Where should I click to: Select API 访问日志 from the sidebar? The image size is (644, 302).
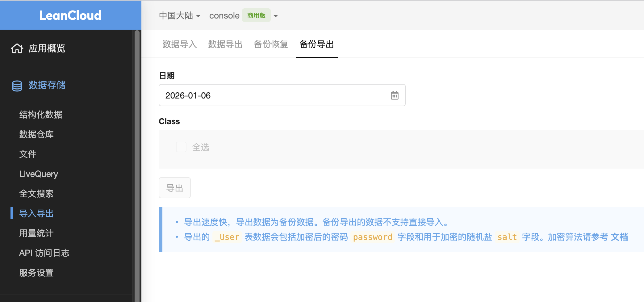point(44,253)
